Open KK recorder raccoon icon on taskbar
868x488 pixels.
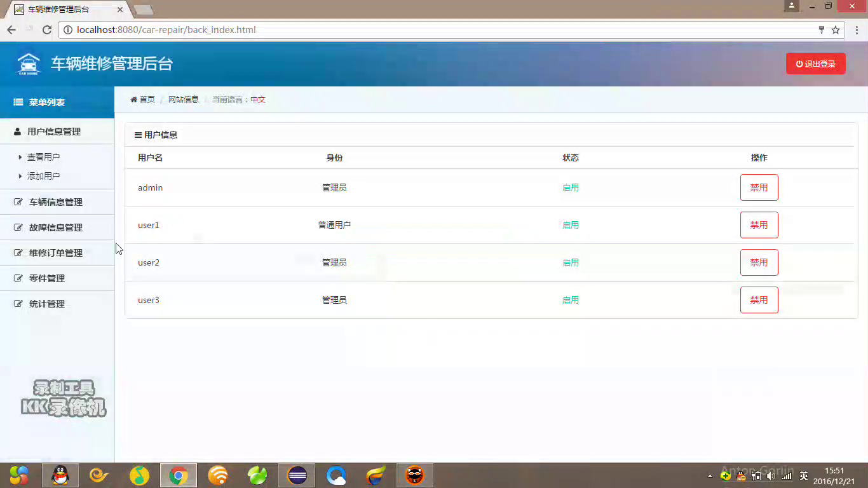[415, 475]
